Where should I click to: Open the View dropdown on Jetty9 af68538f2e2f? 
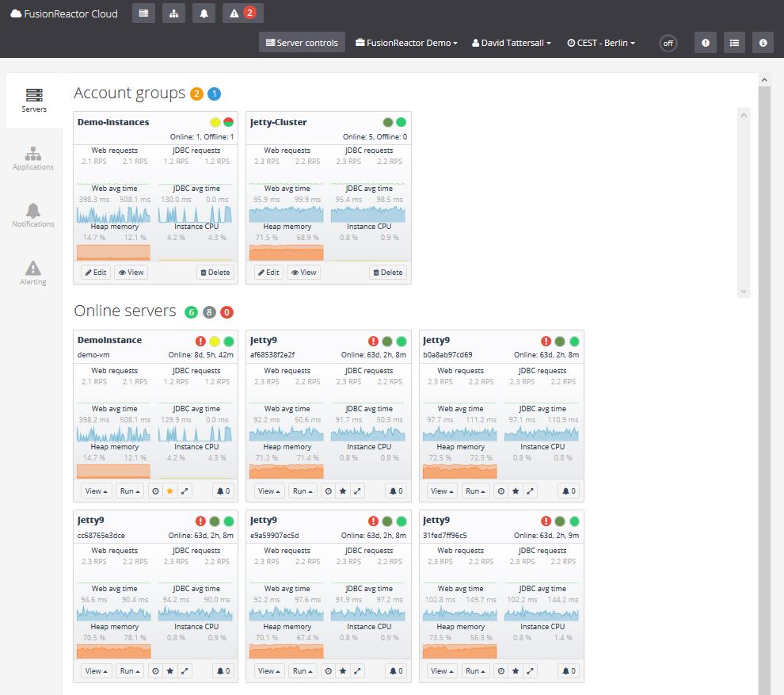[269, 491]
